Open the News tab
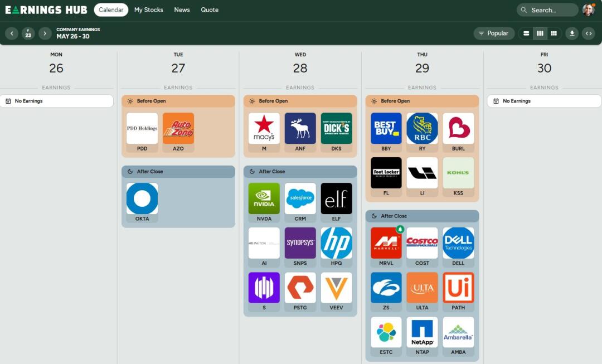The image size is (602, 364). point(182,9)
